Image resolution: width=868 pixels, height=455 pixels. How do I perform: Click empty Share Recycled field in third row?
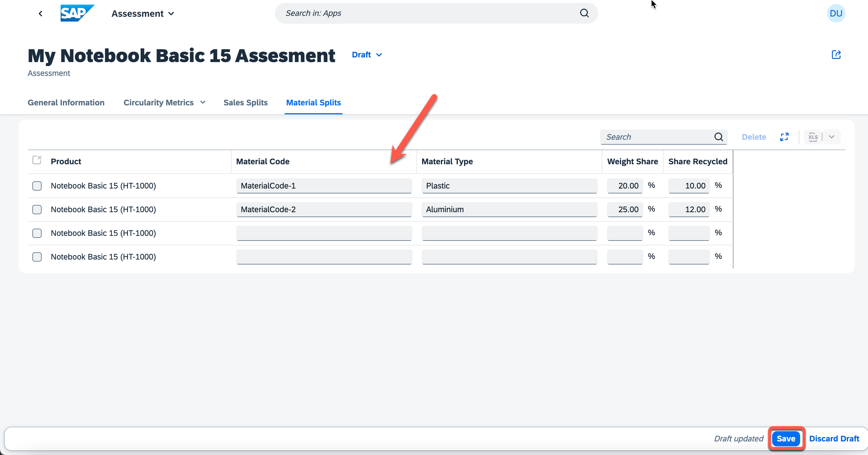pyautogui.click(x=689, y=233)
